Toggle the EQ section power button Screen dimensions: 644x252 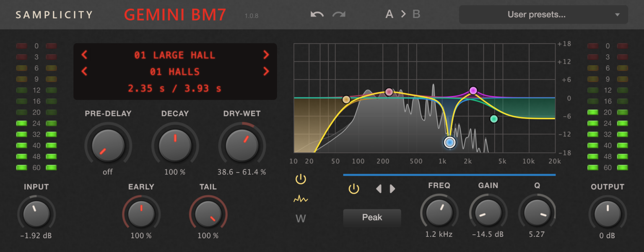(x=301, y=179)
